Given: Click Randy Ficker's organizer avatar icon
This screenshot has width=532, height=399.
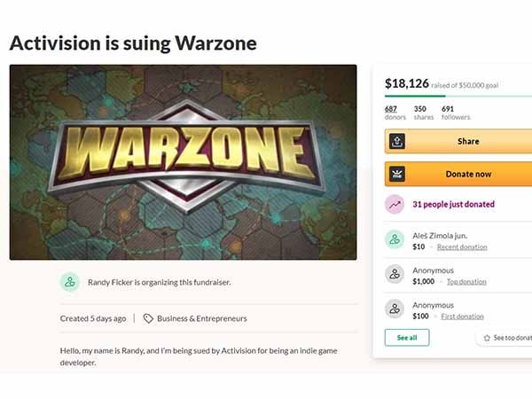Looking at the screenshot, I should coord(70,282).
